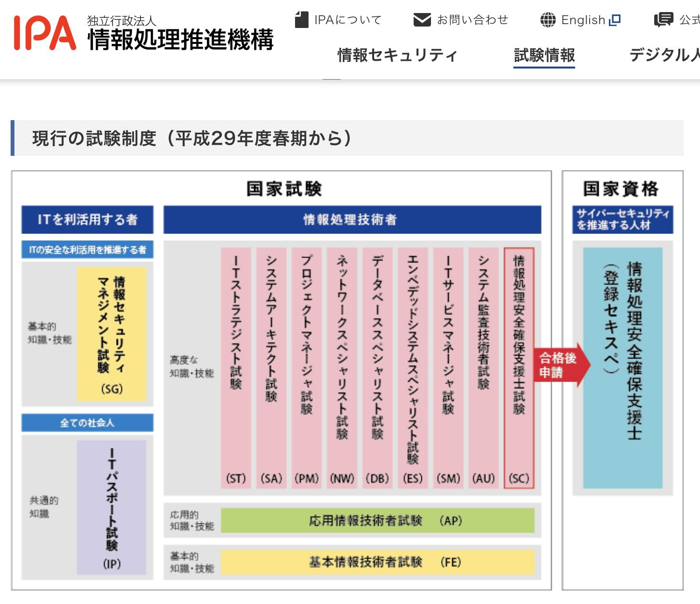Click the heading 現行の試験制度（平成29年度春期から）
Image resolution: width=700 pixels, height=604 pixels.
[192, 138]
